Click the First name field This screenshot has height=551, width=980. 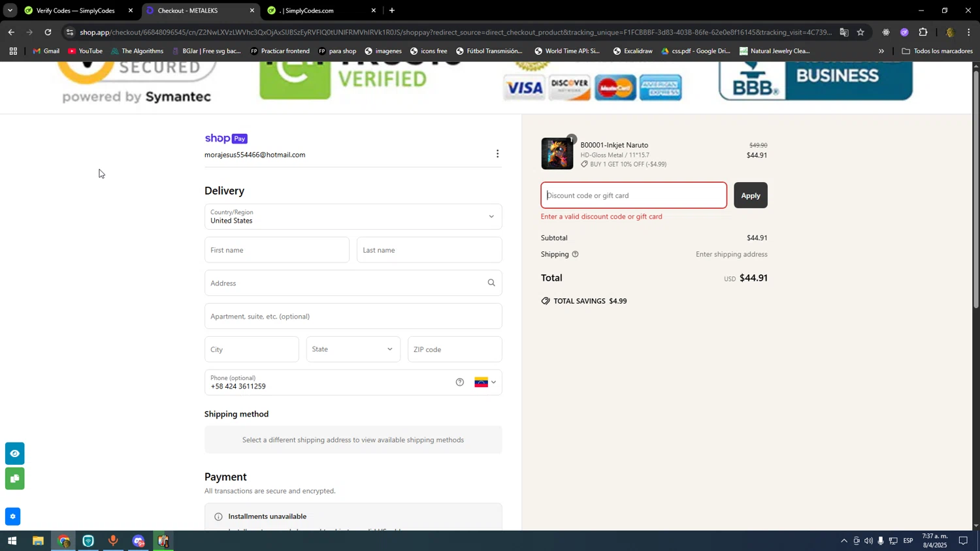tap(276, 250)
